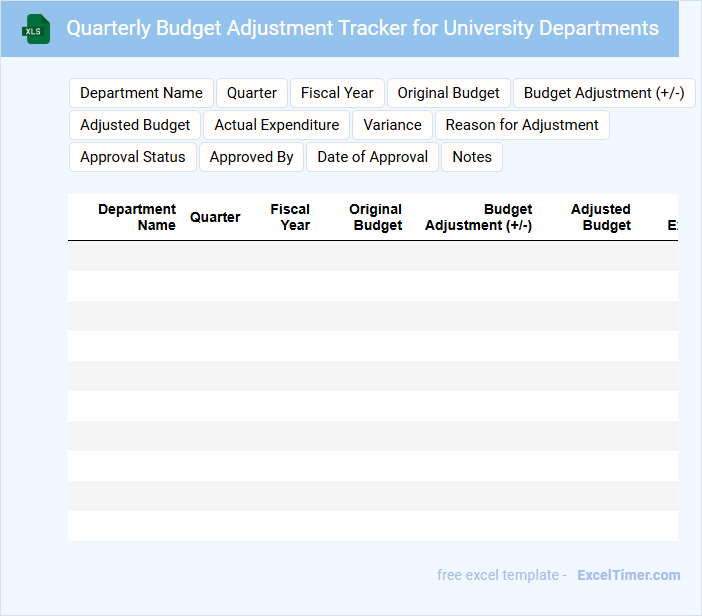Click the Reason for Adjustment tag

tap(522, 125)
